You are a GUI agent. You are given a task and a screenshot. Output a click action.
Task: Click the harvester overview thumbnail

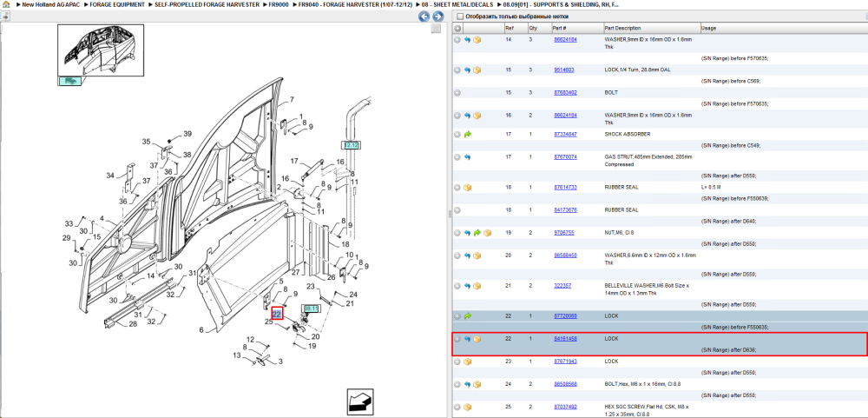(101, 50)
